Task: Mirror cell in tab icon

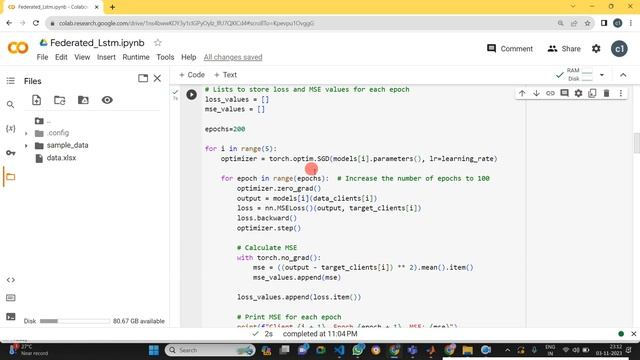Action: tap(592, 93)
